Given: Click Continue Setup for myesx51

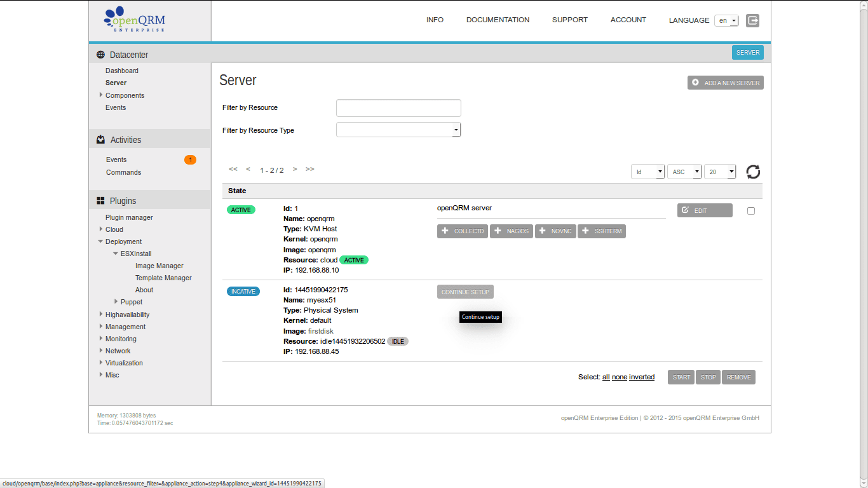Looking at the screenshot, I should pos(465,292).
